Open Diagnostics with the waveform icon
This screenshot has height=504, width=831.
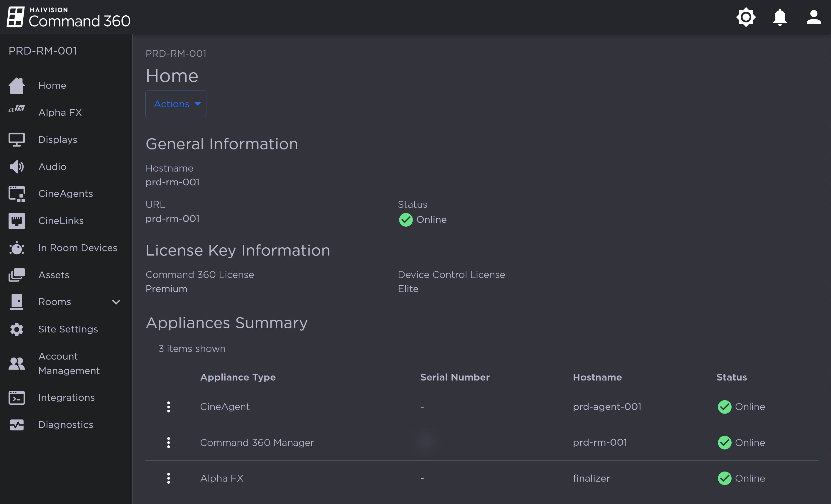tap(17, 424)
